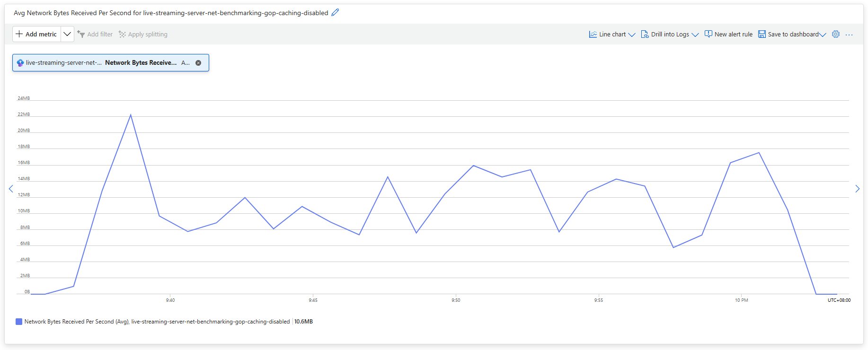Click the 10 PM axis label

(x=741, y=300)
